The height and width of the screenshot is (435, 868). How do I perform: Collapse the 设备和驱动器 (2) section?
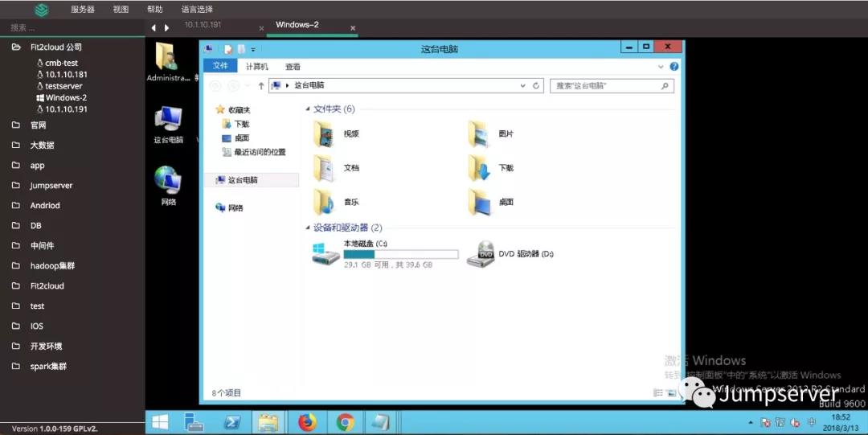tap(308, 228)
